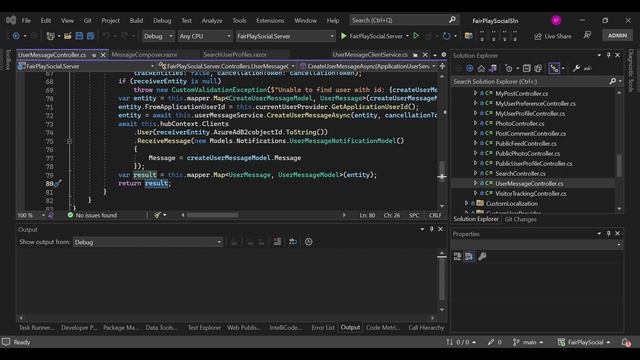Viewport: 640px width, 360px height.
Task: Expand PhotoController.cs tree node
Action: [476, 123]
